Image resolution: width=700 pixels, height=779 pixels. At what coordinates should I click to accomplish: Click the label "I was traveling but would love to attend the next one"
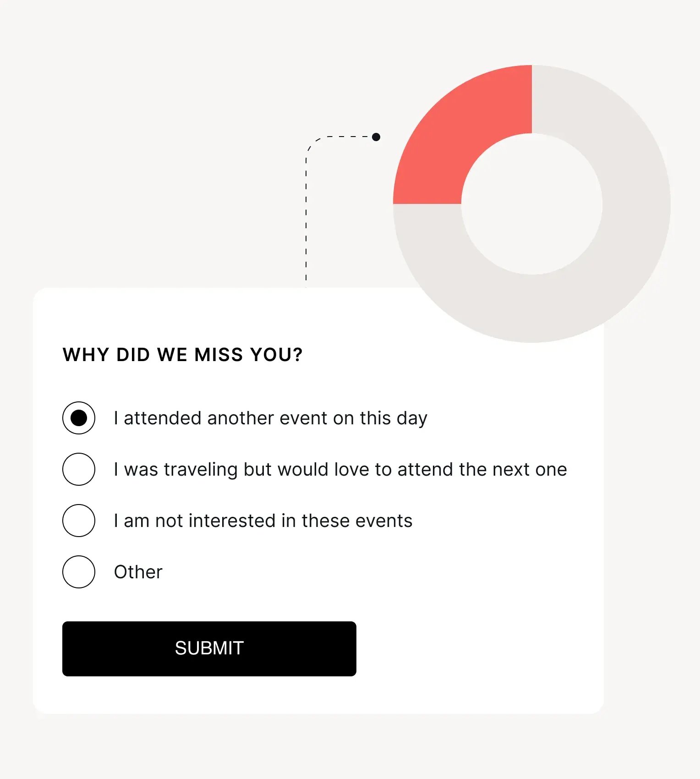pyautogui.click(x=340, y=469)
